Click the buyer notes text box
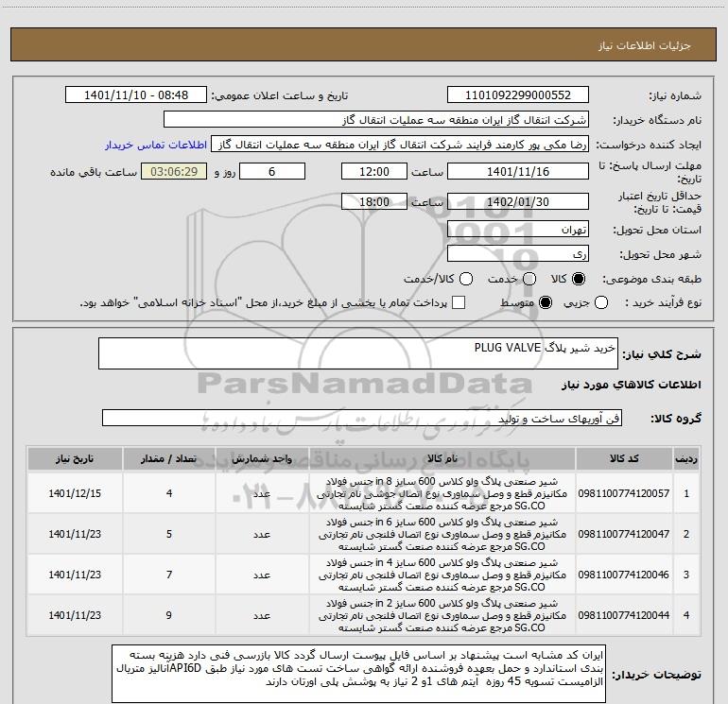The height and width of the screenshot is (704, 728). click(x=358, y=674)
